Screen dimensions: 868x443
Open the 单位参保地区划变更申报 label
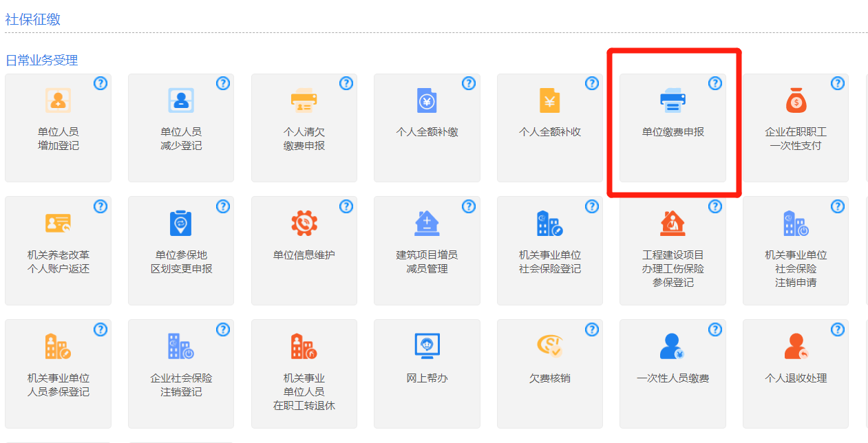coord(181,262)
